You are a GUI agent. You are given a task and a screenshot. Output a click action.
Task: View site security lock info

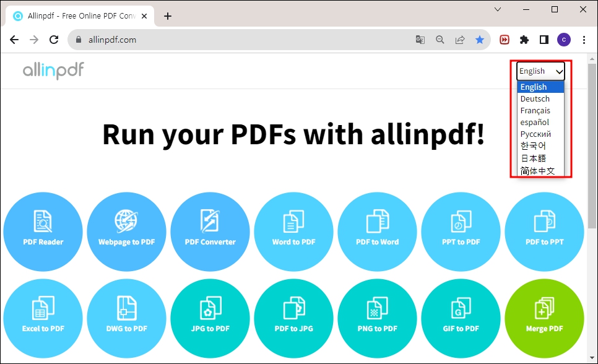(x=79, y=40)
